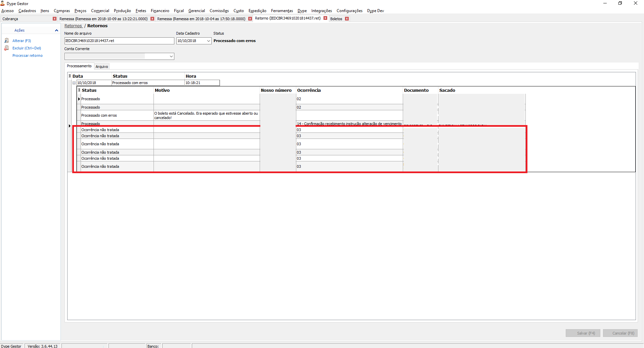Open the detail grid column chooser beside Status
This screenshot has width=644, height=348.
pos(79,90)
